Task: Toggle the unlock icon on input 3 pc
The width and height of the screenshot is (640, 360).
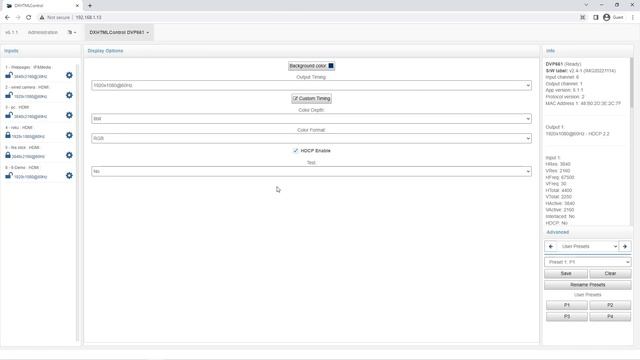Action: (9, 115)
